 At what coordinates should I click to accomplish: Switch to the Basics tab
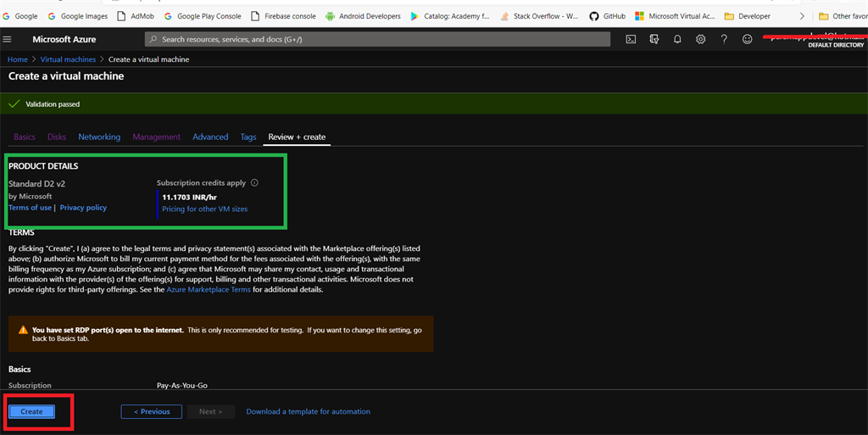tap(25, 137)
